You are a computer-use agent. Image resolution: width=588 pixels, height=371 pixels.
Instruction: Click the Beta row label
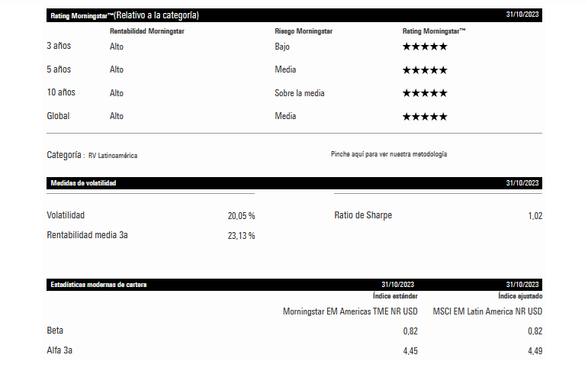point(55,331)
